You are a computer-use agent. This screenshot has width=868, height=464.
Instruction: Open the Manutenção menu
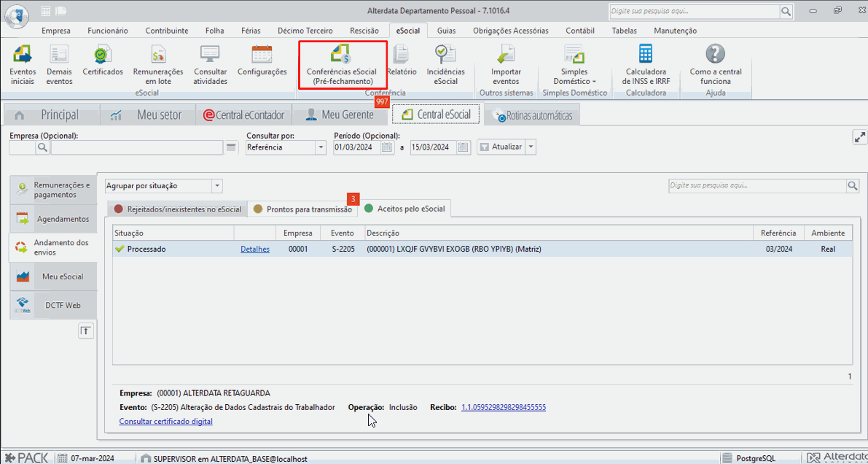pyautogui.click(x=675, y=31)
